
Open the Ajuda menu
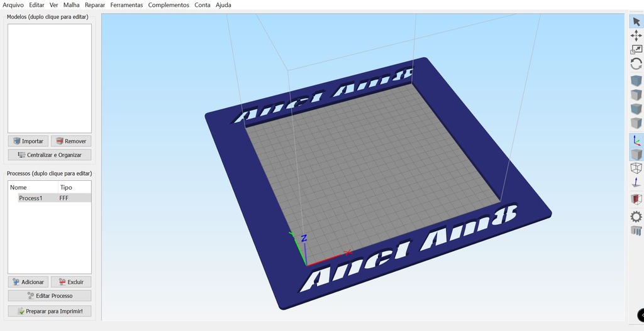pyautogui.click(x=223, y=5)
